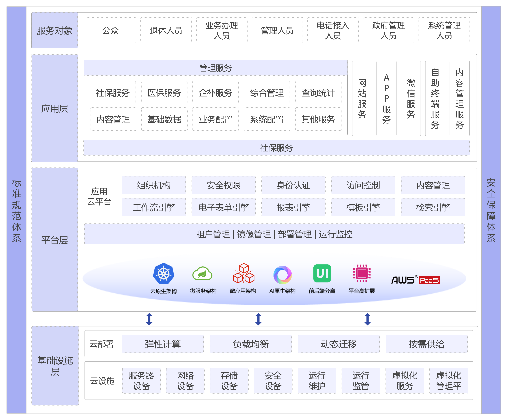This screenshot has height=420, width=507.
Task: Select the 系统管理人员 box
Action: (444, 30)
